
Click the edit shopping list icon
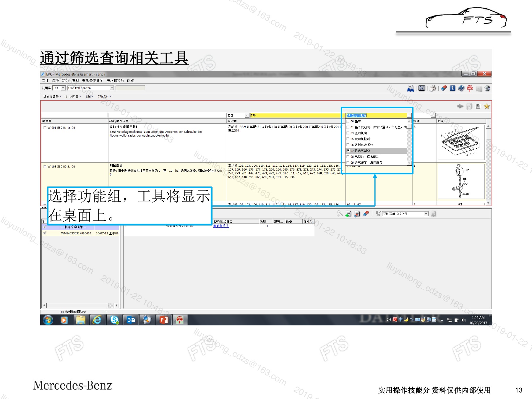pos(357,214)
